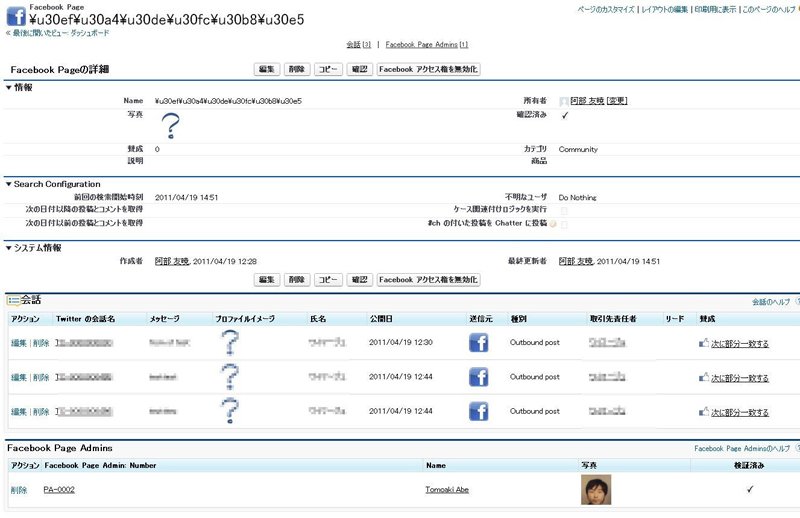Click Tomoaki Abe's photo thumbnail
Image resolution: width=800 pixels, height=518 pixels.
[x=596, y=489]
